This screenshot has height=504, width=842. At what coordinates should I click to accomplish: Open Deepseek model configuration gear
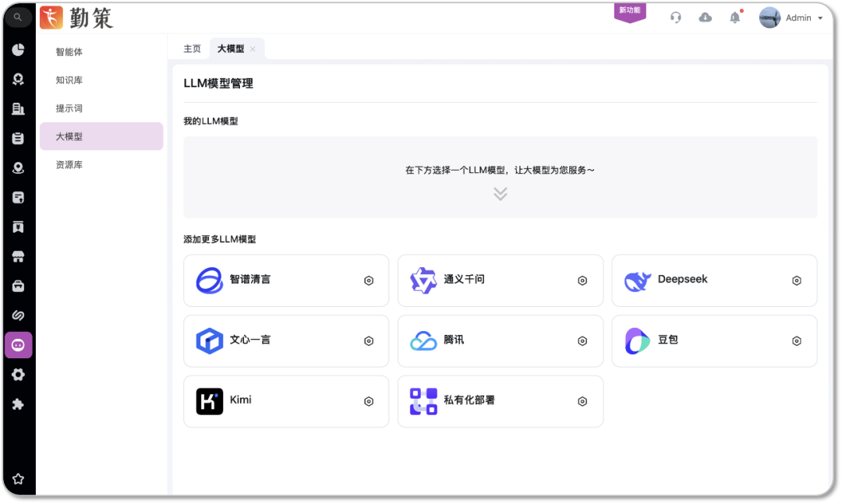click(x=796, y=280)
